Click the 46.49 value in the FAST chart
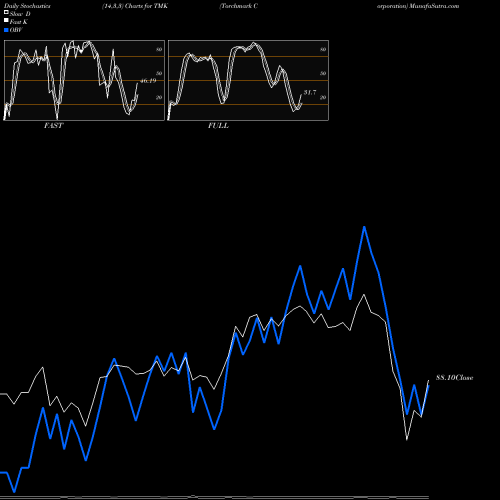This screenshot has height=500, width=500. point(148,81)
